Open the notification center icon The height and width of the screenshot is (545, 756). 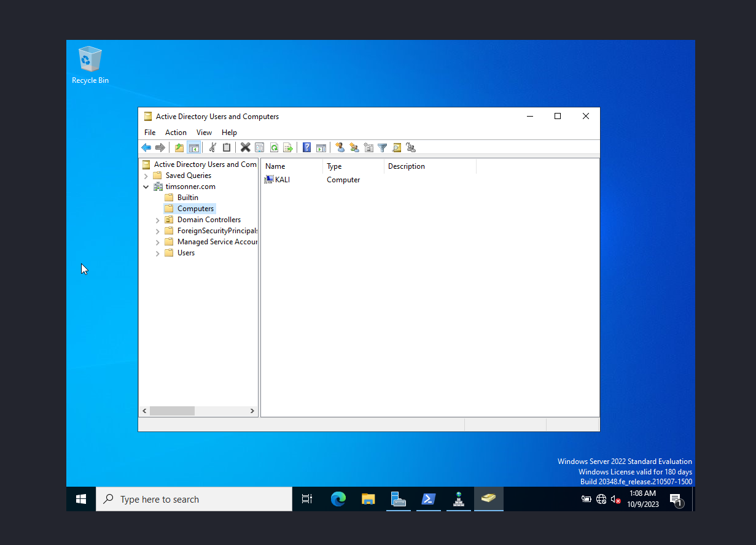[x=676, y=500]
